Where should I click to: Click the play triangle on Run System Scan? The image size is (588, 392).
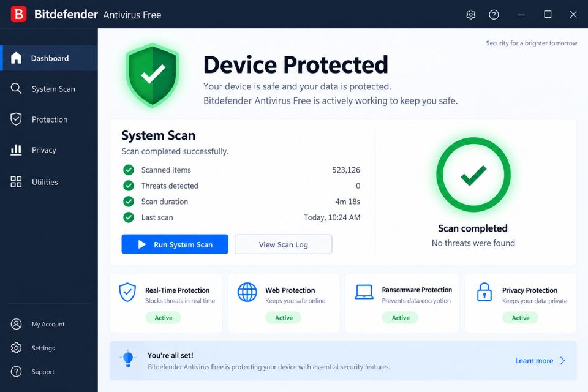point(142,244)
